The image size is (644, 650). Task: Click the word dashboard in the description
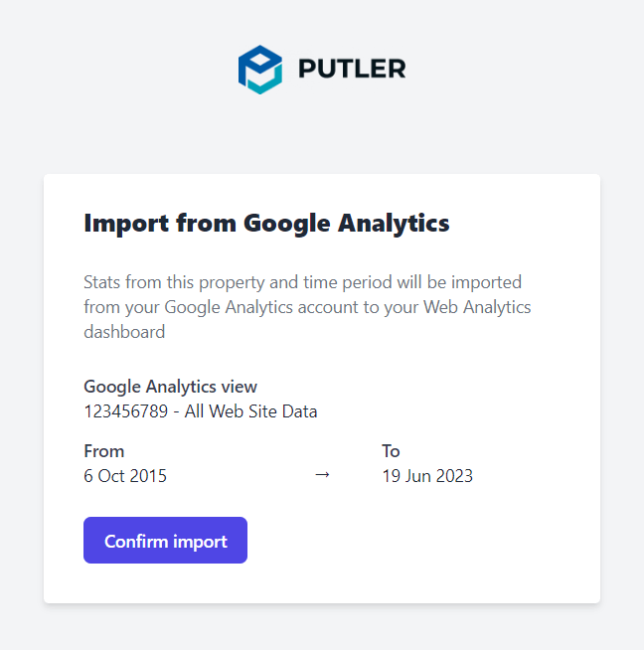[124, 332]
